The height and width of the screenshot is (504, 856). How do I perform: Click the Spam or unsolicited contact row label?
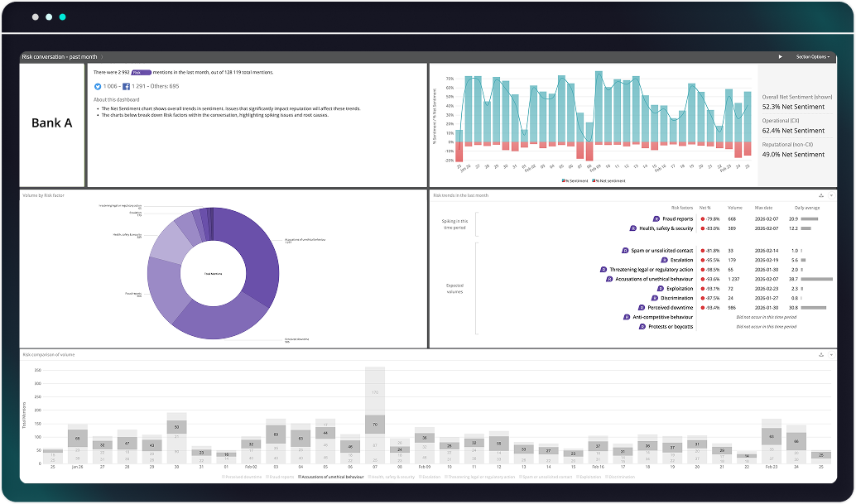point(663,250)
